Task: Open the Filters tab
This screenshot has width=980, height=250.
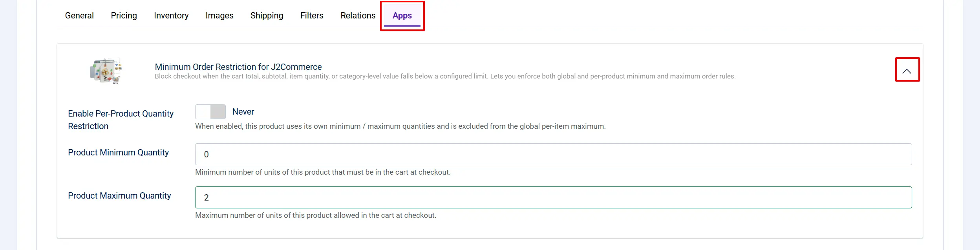Action: (312, 15)
